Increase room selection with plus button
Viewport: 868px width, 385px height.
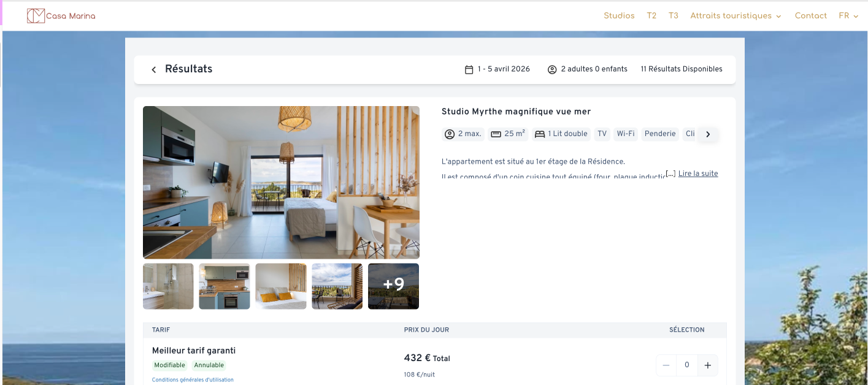click(707, 365)
